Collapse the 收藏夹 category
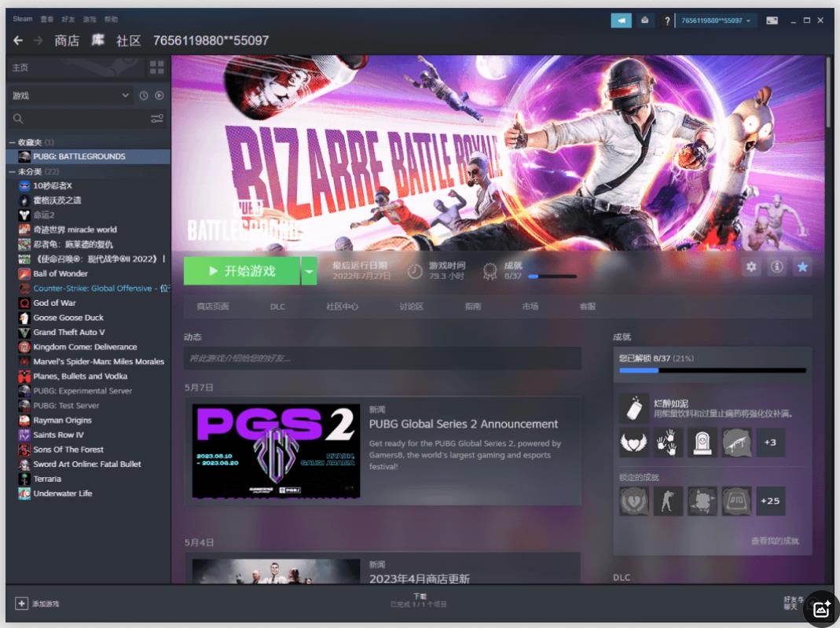This screenshot has height=628, width=840. tap(12, 142)
